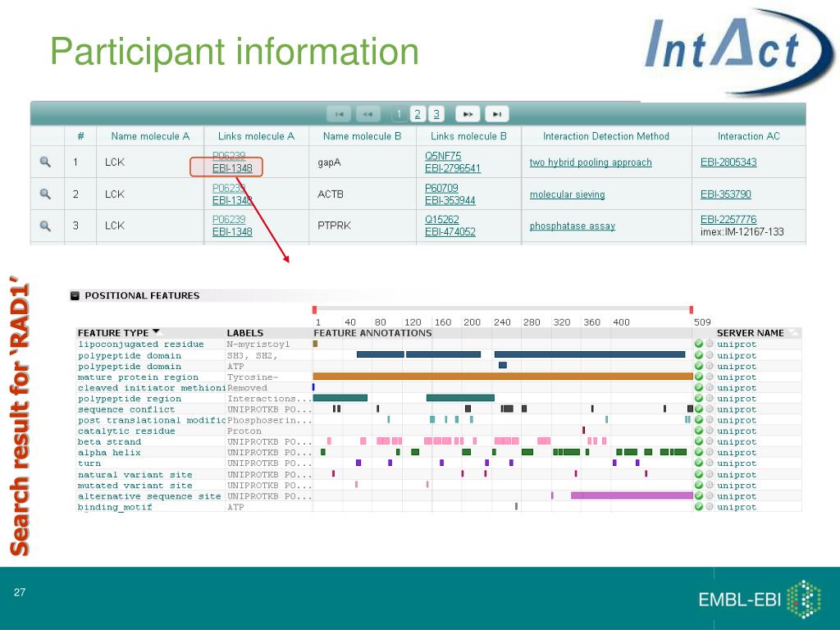Image resolution: width=840 pixels, height=630 pixels.
Task: Go to previous page of results
Action: click(367, 114)
